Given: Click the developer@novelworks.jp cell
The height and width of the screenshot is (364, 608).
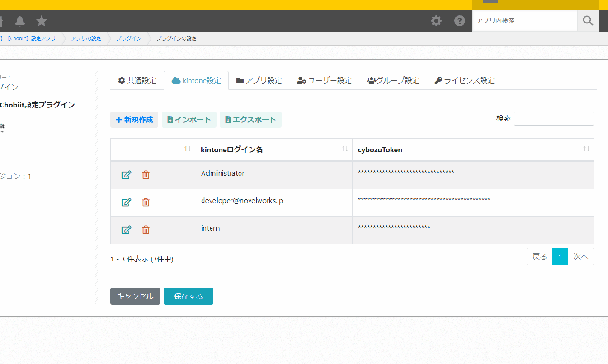Looking at the screenshot, I should tap(273, 202).
